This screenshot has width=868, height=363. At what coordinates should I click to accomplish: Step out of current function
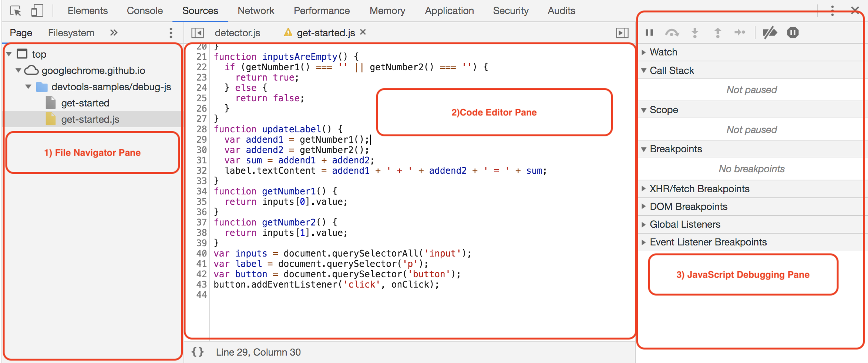coord(717,33)
